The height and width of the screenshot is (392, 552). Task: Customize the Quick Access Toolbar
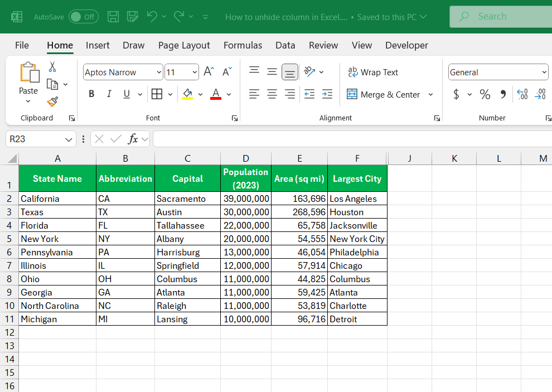tap(206, 17)
